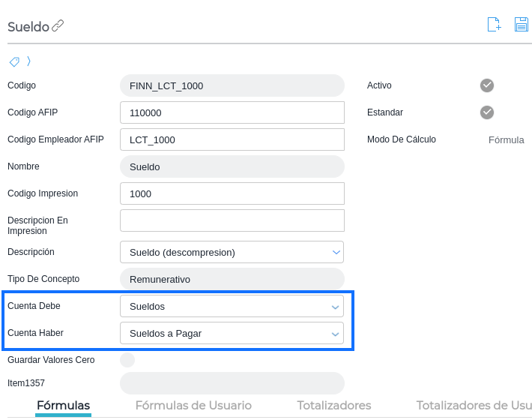Image resolution: width=532 pixels, height=420 pixels.
Task: Toggle the Activo checkbox
Action: (x=487, y=85)
